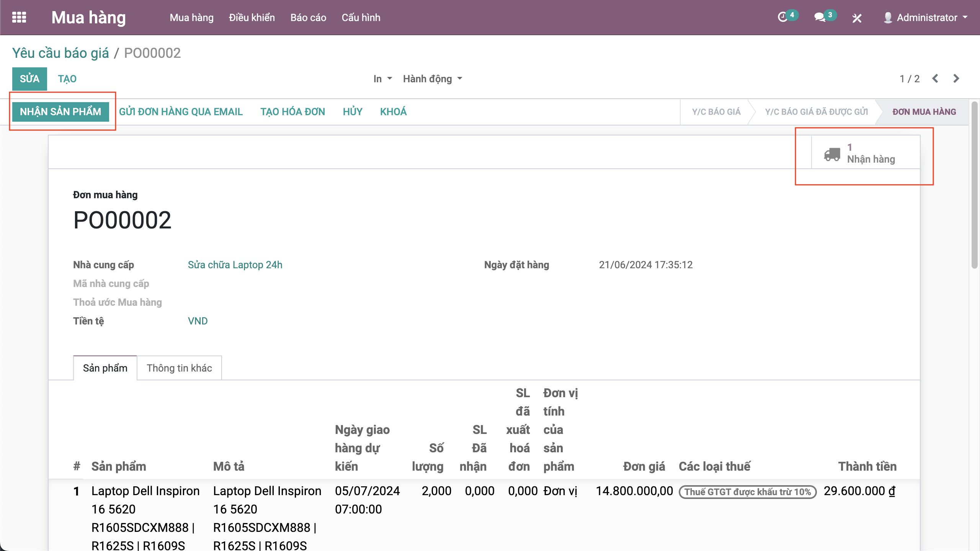Go to next record arrow
The image size is (980, 551).
[x=956, y=78]
